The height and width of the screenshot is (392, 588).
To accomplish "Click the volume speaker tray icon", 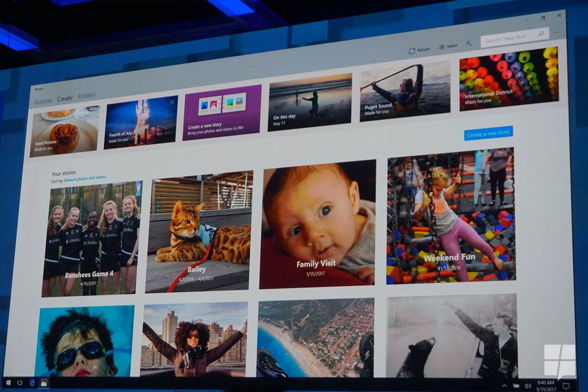I will pyautogui.click(x=528, y=386).
